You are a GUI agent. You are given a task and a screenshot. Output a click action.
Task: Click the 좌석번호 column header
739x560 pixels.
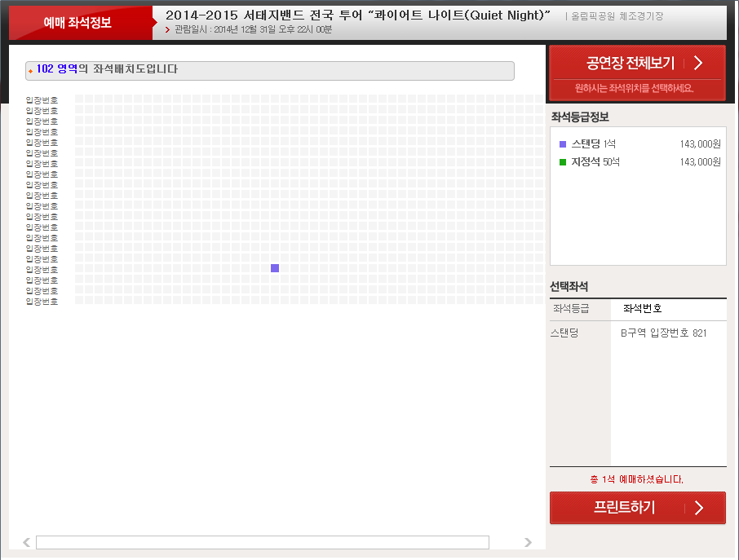point(643,308)
